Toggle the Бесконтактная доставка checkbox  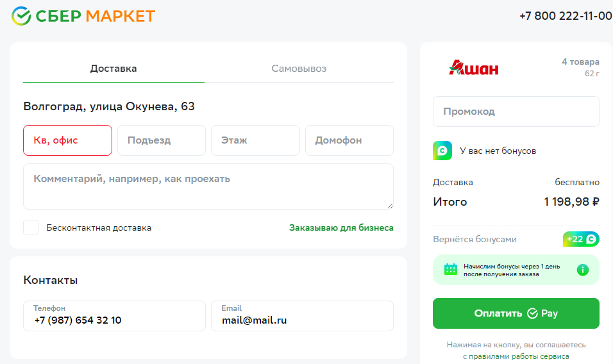31,227
